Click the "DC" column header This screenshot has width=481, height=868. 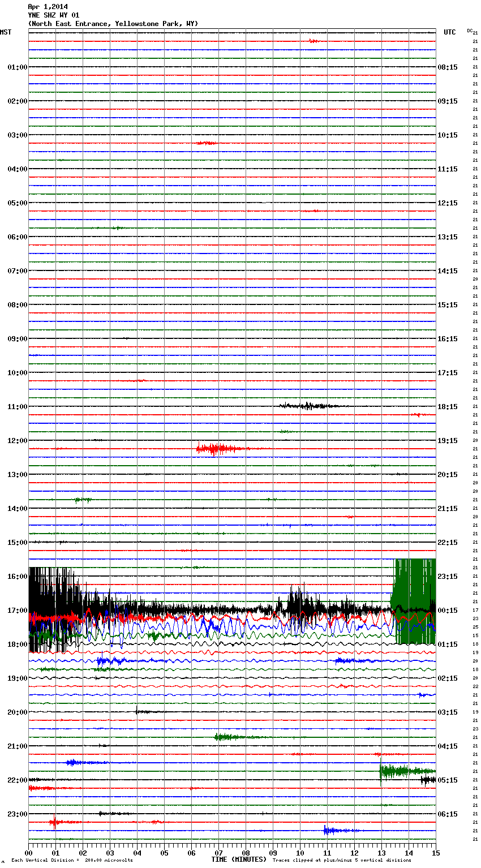(x=470, y=31)
